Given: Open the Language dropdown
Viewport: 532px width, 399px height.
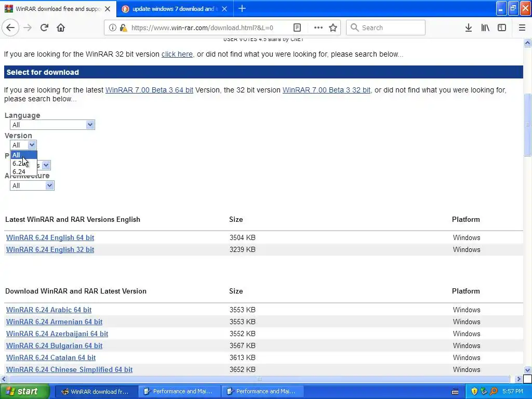Looking at the screenshot, I should 52,125.
